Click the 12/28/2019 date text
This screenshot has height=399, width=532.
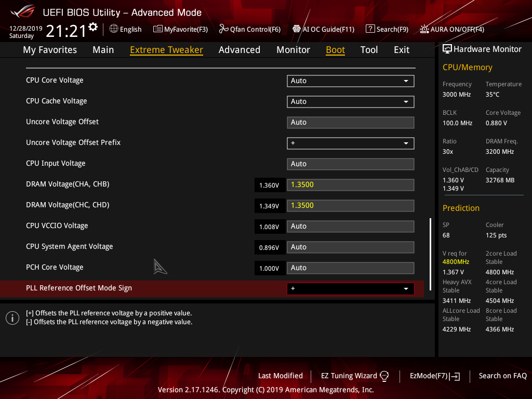coord(26,28)
